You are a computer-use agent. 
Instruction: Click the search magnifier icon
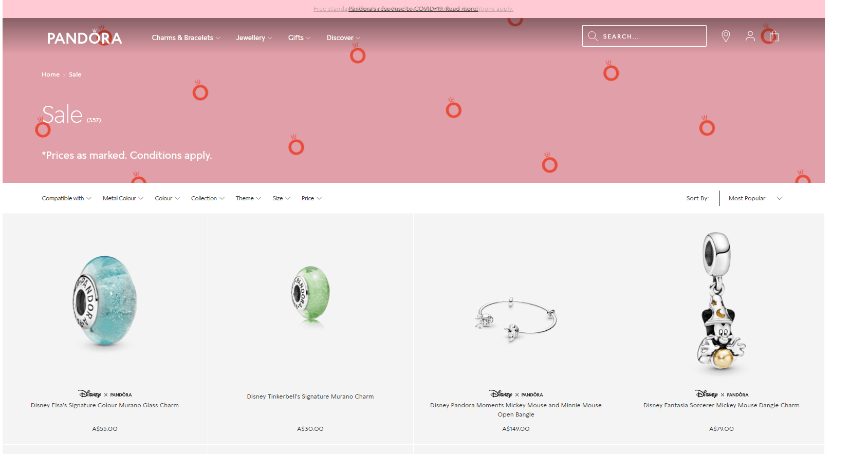point(593,36)
